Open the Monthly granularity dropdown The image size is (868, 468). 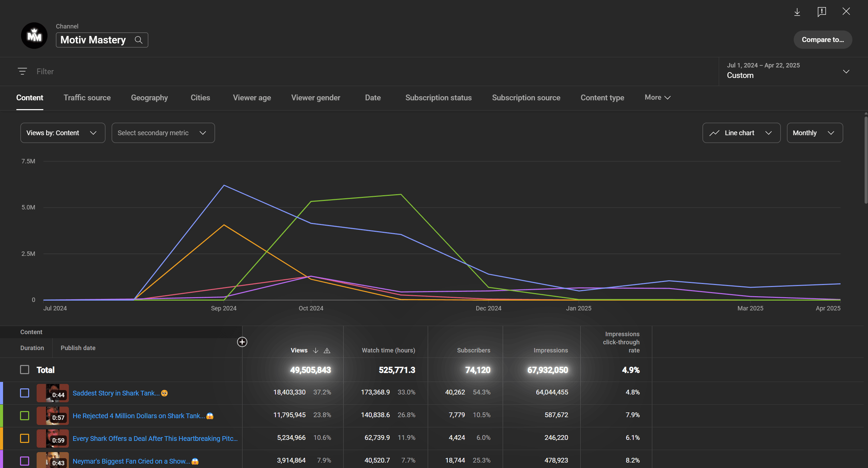(814, 133)
